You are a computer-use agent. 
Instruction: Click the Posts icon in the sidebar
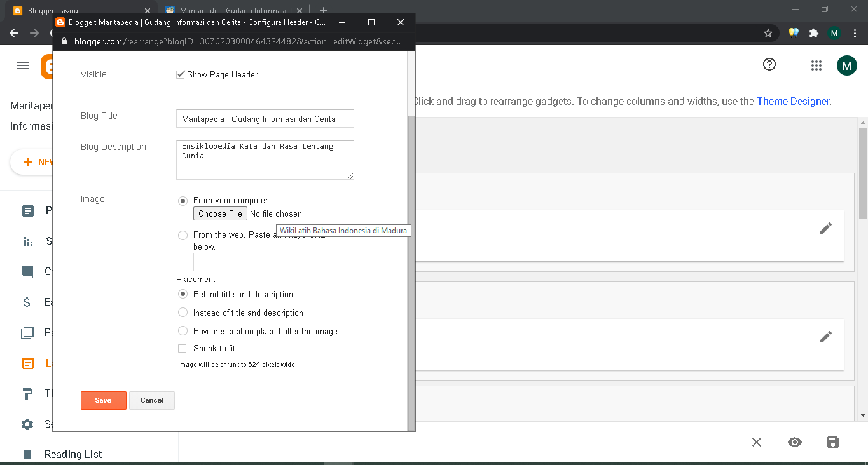tap(28, 211)
